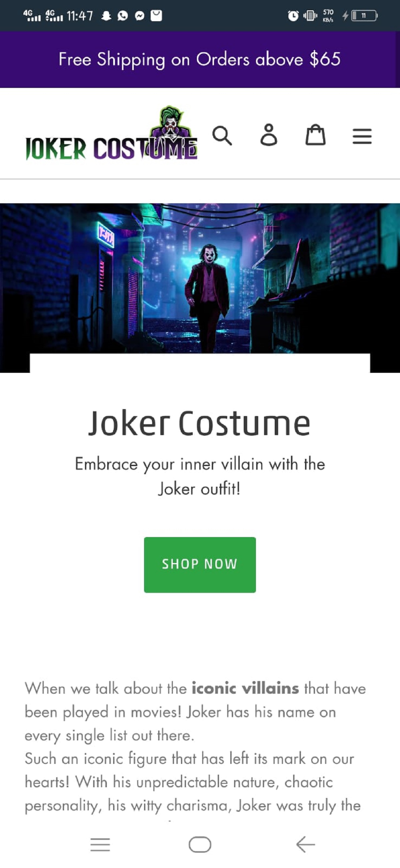Tap Android back arrow
The height and width of the screenshot is (868, 400).
click(305, 845)
